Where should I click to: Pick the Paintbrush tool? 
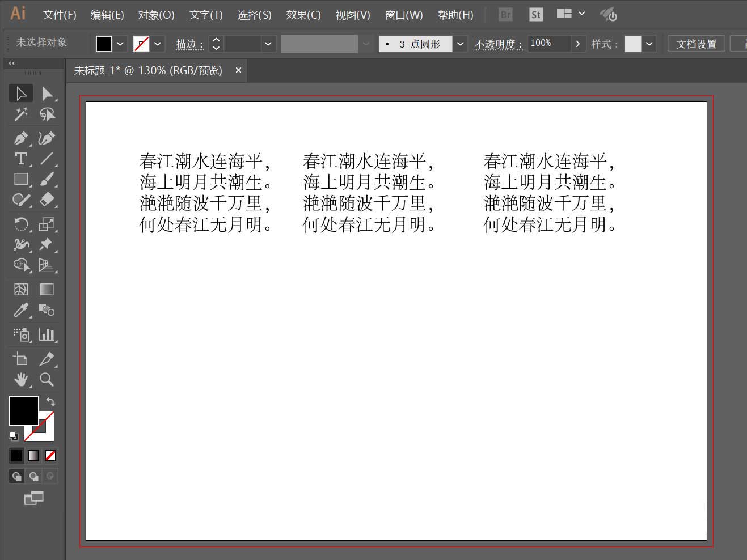[47, 179]
